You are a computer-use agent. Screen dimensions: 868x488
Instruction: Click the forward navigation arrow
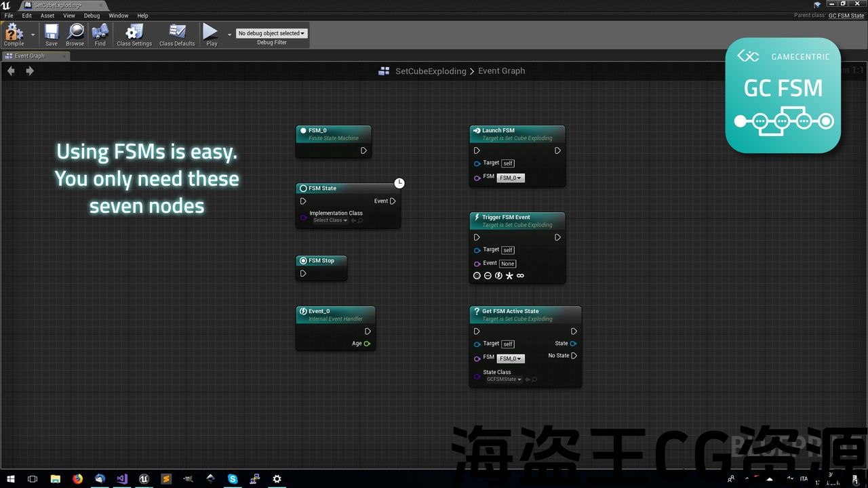30,70
